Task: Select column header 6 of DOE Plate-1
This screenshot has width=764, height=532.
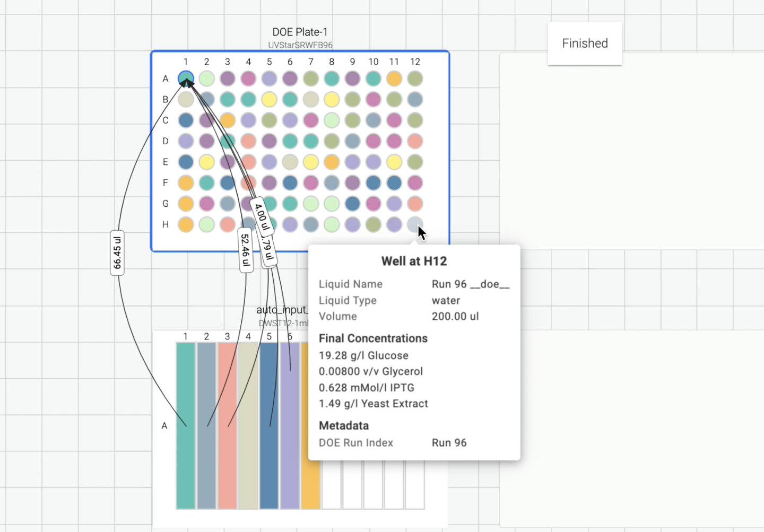Action: tap(290, 62)
